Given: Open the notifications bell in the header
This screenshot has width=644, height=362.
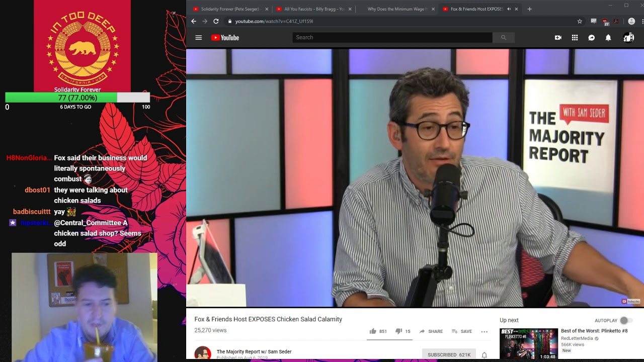Looking at the screenshot, I should click(x=608, y=38).
